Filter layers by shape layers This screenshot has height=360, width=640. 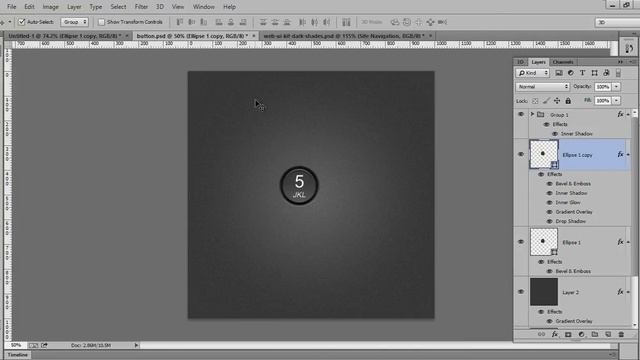click(594, 73)
